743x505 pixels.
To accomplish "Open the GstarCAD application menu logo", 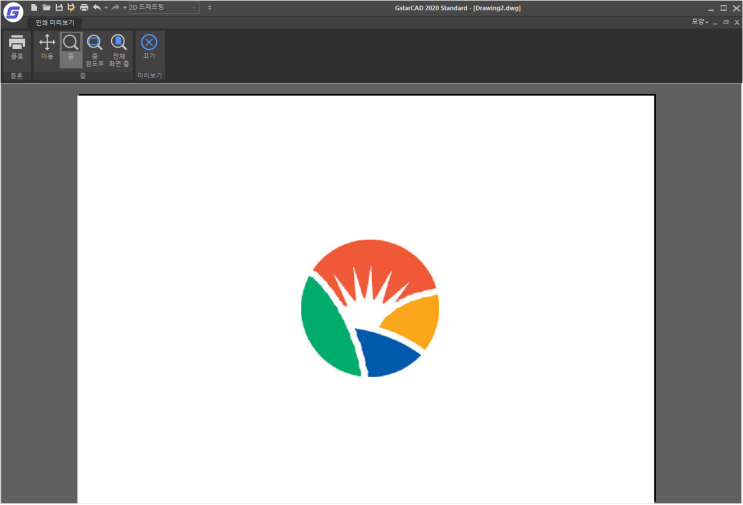I will (13, 12).
